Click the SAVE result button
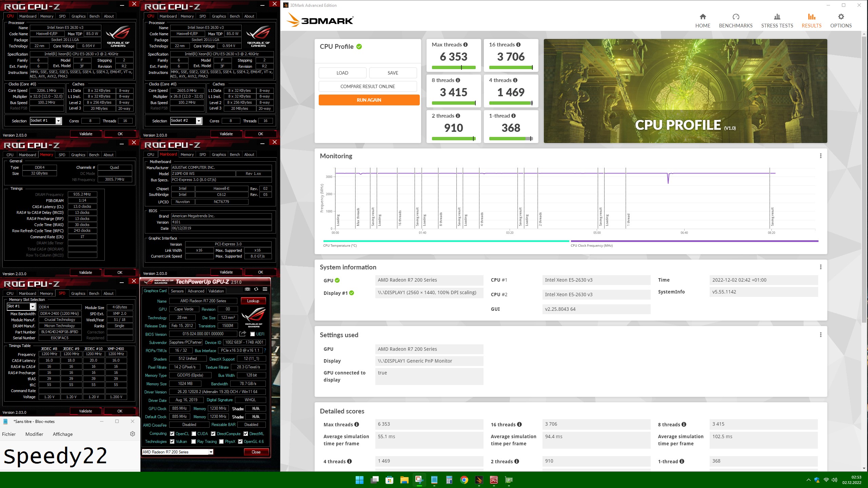This screenshot has height=488, width=868. point(393,73)
